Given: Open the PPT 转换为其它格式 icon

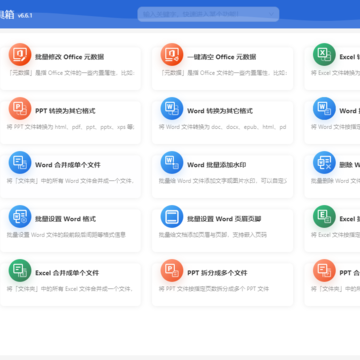Looking at the screenshot, I should click(x=20, y=108).
